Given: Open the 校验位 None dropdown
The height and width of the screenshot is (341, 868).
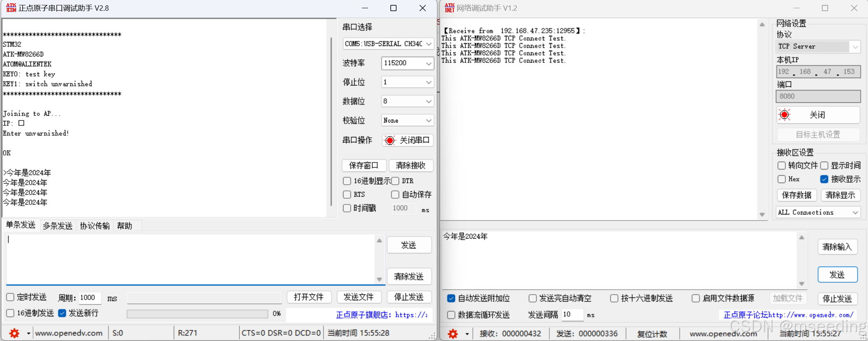Looking at the screenshot, I should 407,121.
